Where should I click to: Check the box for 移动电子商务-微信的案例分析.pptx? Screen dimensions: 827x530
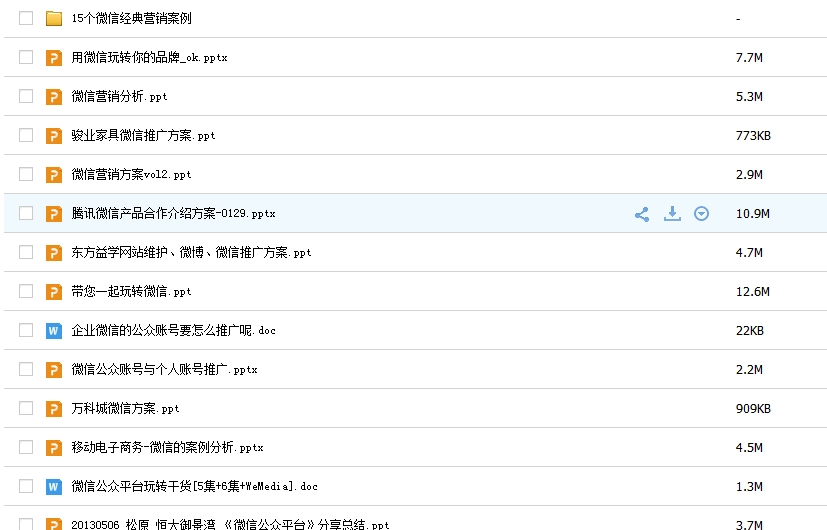coord(26,447)
